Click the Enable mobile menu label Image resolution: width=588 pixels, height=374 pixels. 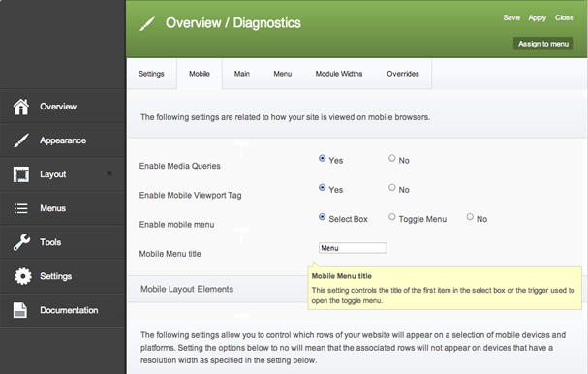click(176, 225)
